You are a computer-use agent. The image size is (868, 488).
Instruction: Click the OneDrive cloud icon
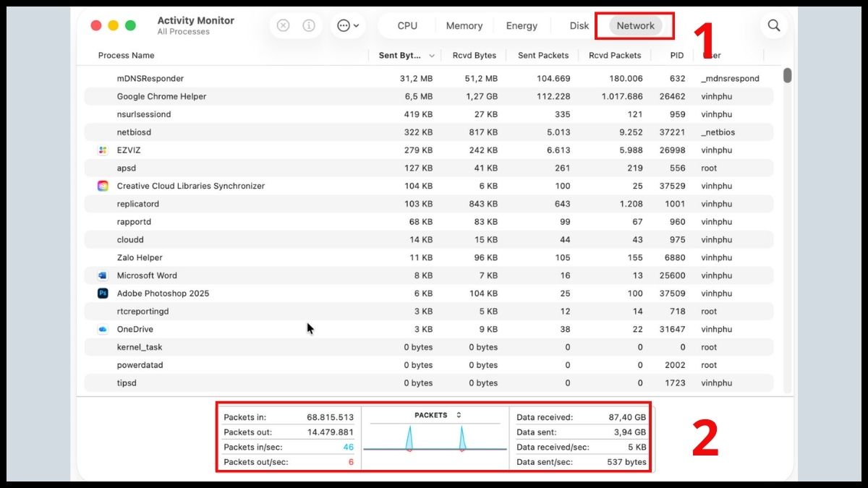[x=102, y=329]
